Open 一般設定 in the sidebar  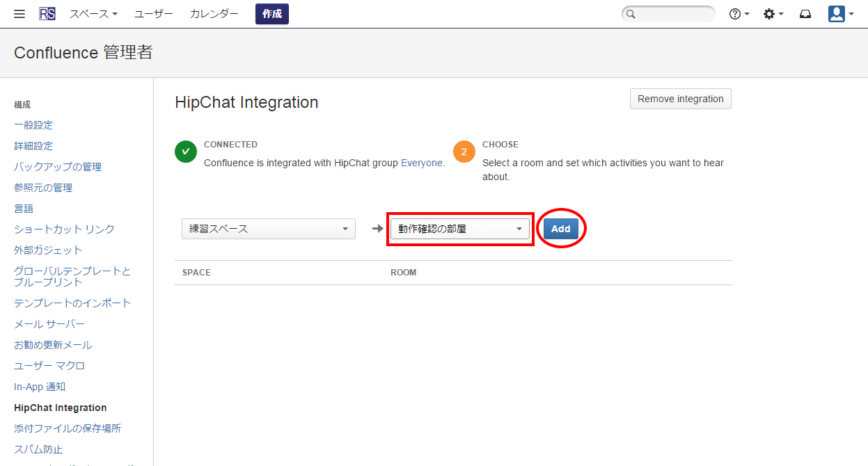33,125
